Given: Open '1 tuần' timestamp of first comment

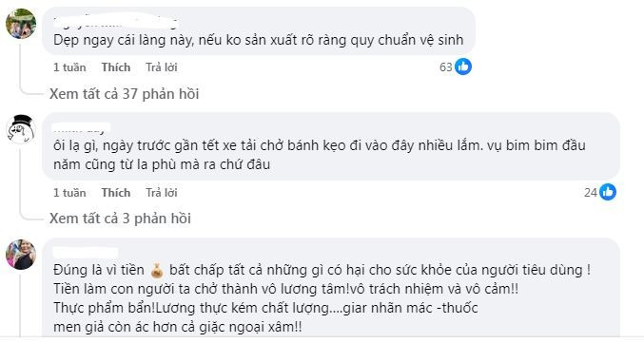Looking at the screenshot, I should click(x=69, y=67).
